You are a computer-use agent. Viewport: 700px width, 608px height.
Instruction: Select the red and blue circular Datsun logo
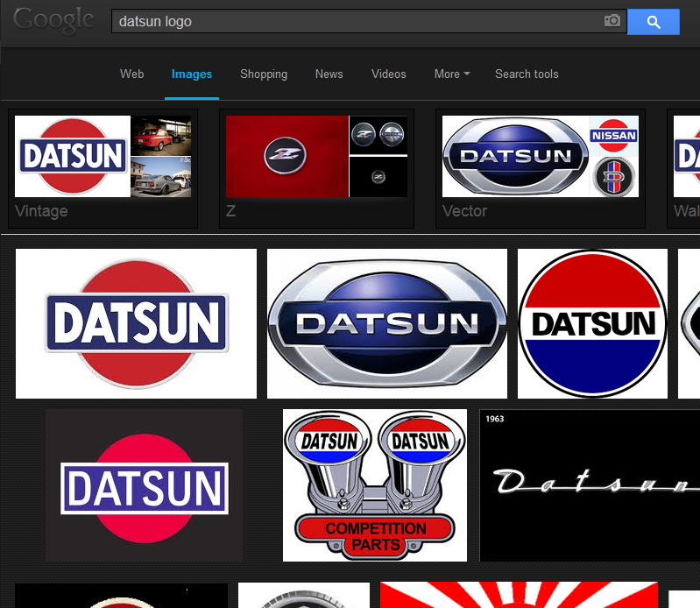(592, 323)
